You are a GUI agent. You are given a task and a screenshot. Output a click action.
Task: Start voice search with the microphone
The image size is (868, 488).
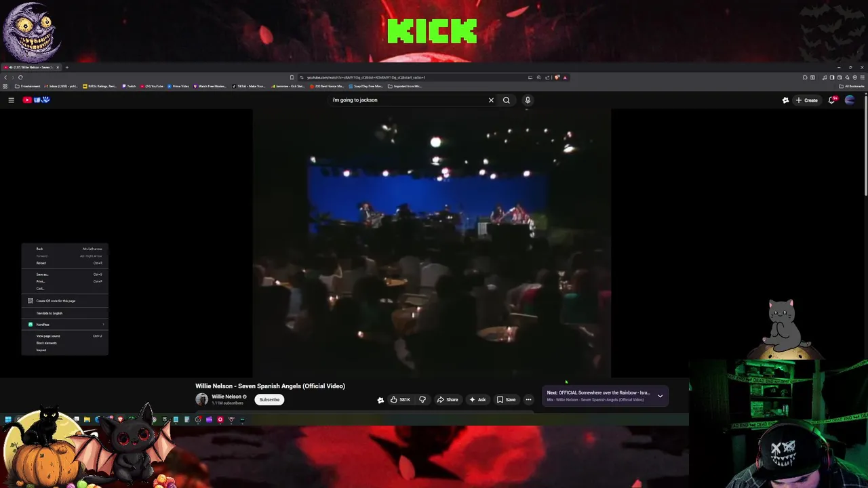pyautogui.click(x=528, y=100)
